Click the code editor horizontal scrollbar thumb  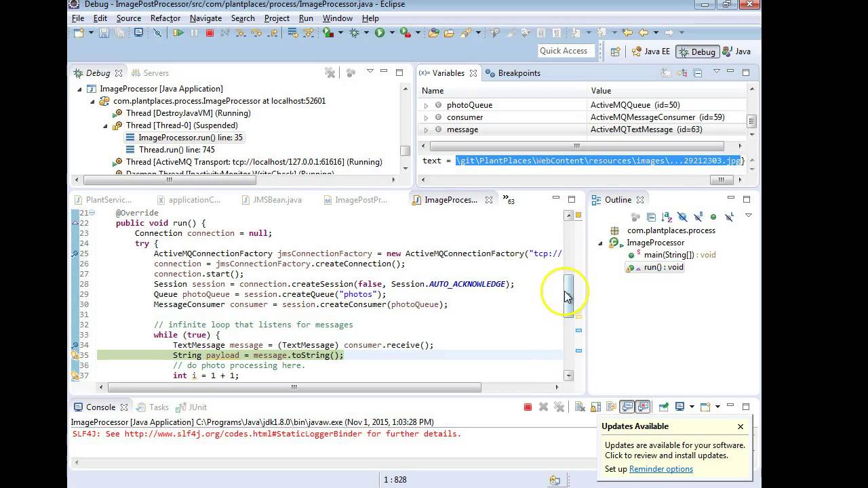click(294, 388)
